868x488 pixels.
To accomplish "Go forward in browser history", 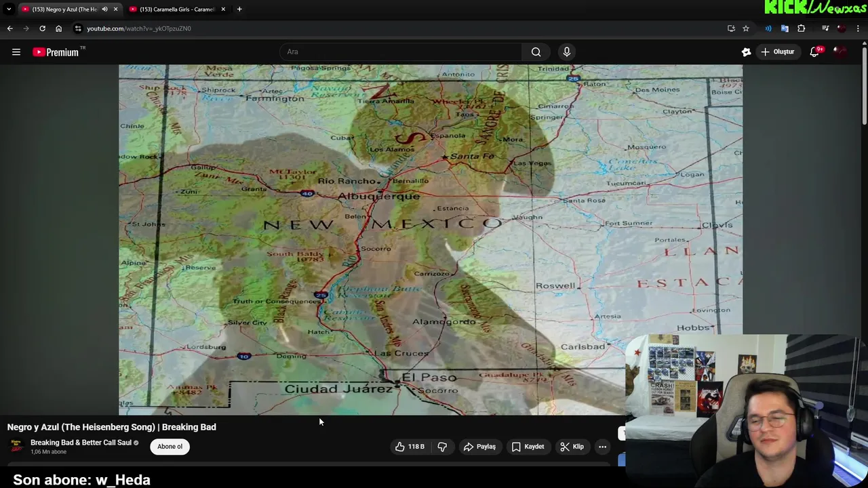I will (26, 28).
